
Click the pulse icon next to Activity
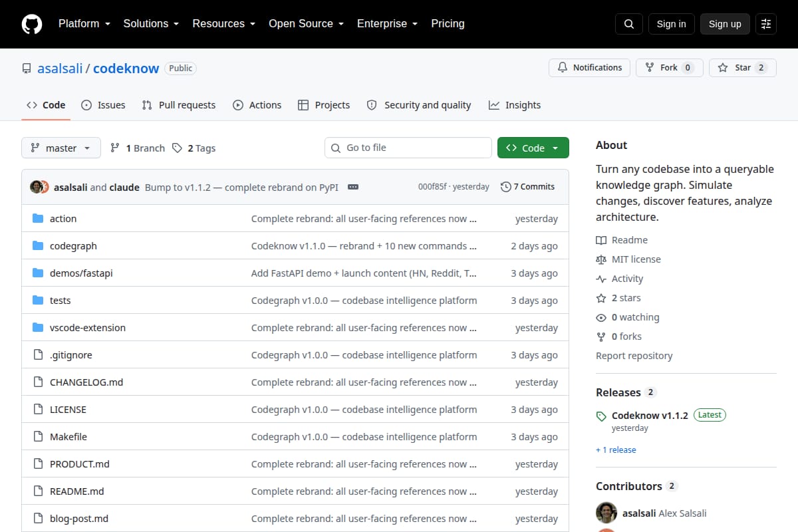(601, 279)
